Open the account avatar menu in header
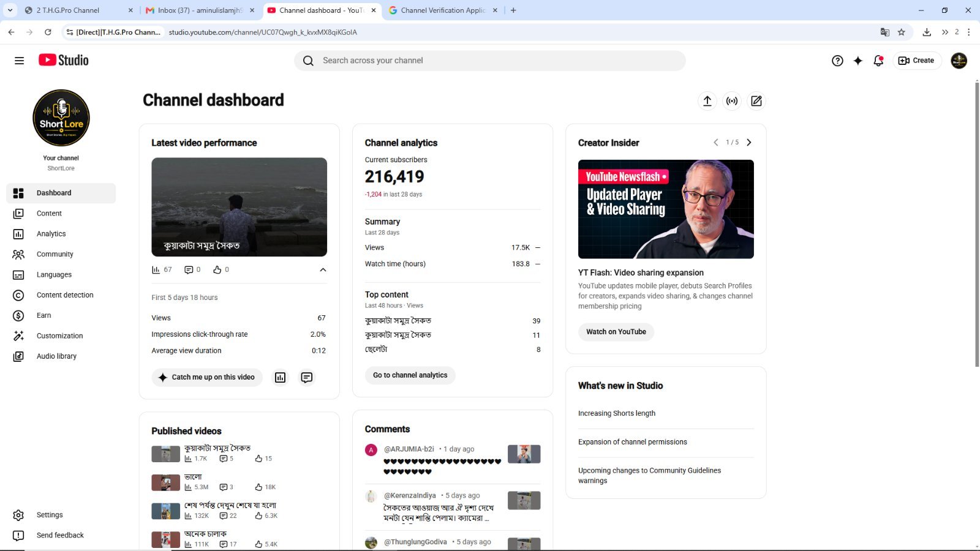The image size is (980, 551). click(x=959, y=61)
